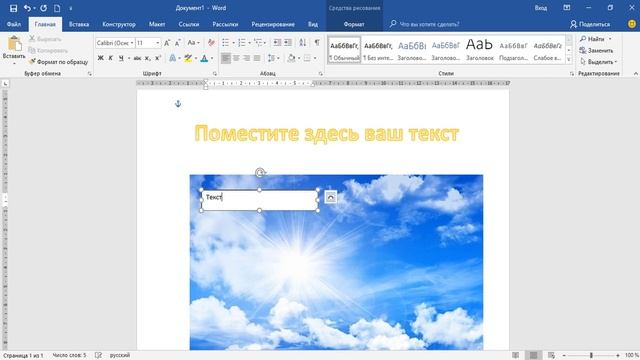Image resolution: width=640 pixels, height=360 pixels.
Task: Expand the styles gallery
Action: point(569,60)
